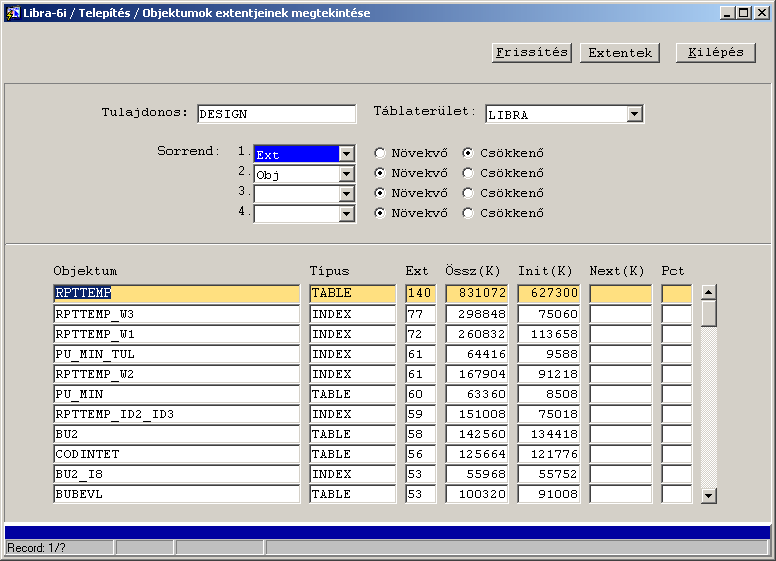
Task: Select Csökkenő for sort order 4
Action: click(468, 213)
